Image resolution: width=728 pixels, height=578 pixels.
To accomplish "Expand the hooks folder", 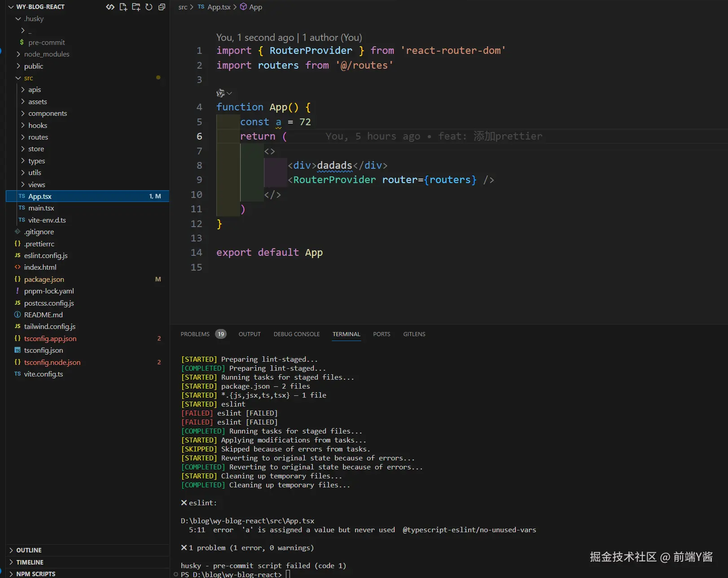I will pos(23,125).
